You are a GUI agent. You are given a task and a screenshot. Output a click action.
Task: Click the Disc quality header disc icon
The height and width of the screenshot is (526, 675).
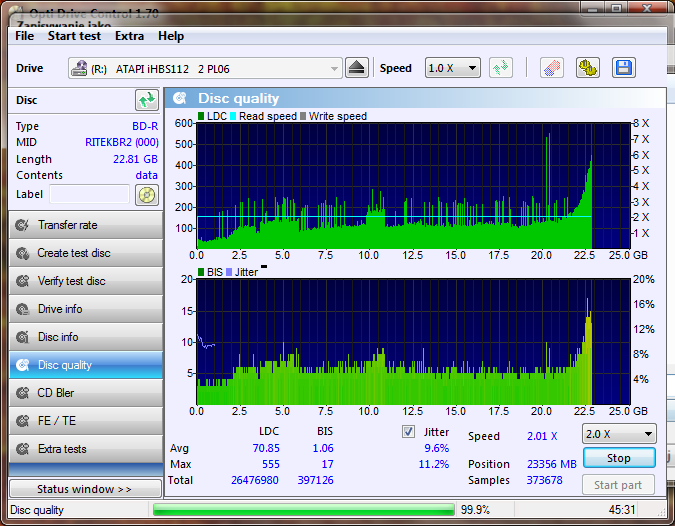[x=180, y=98]
